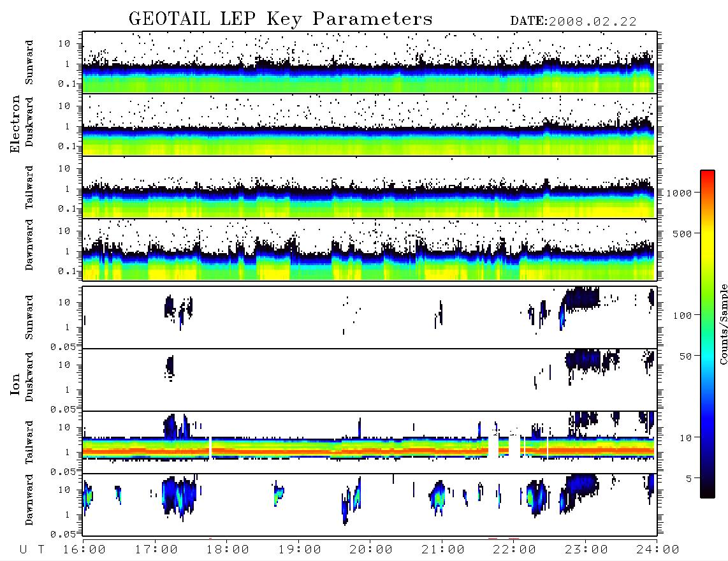Click the "5" color scale value

click(688, 478)
